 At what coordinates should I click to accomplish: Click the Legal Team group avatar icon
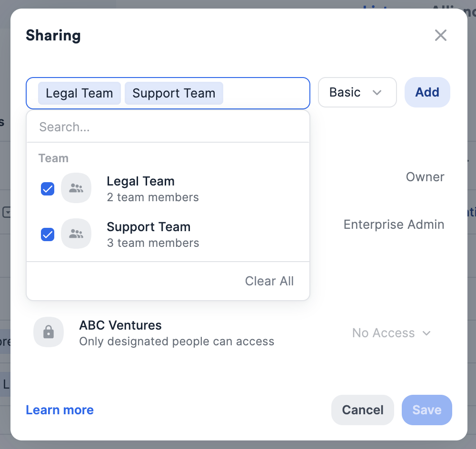(76, 188)
